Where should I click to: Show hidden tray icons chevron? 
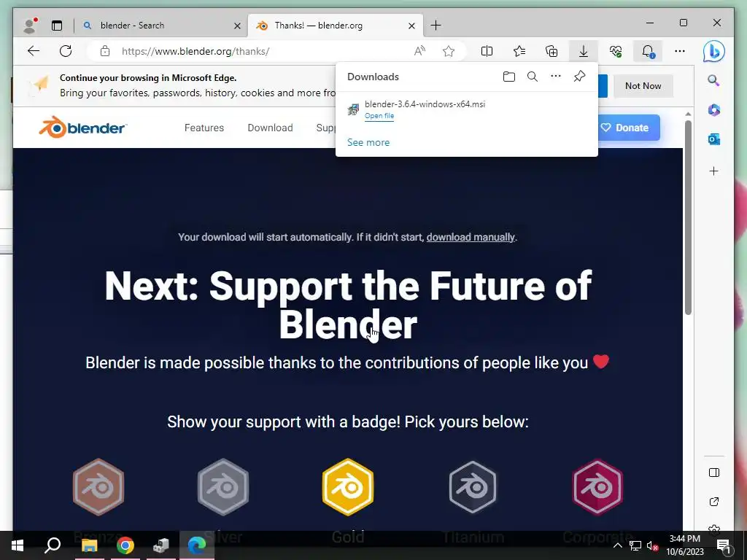[x=617, y=545]
